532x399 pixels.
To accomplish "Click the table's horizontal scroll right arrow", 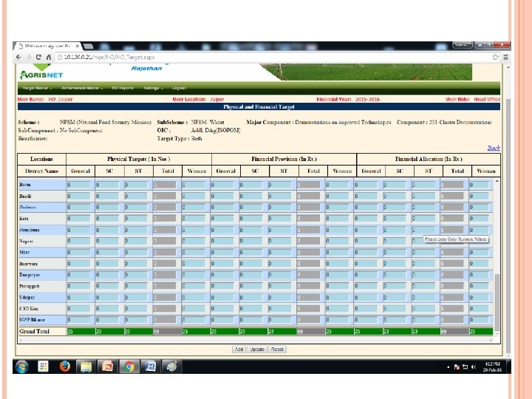I will coord(491,340).
